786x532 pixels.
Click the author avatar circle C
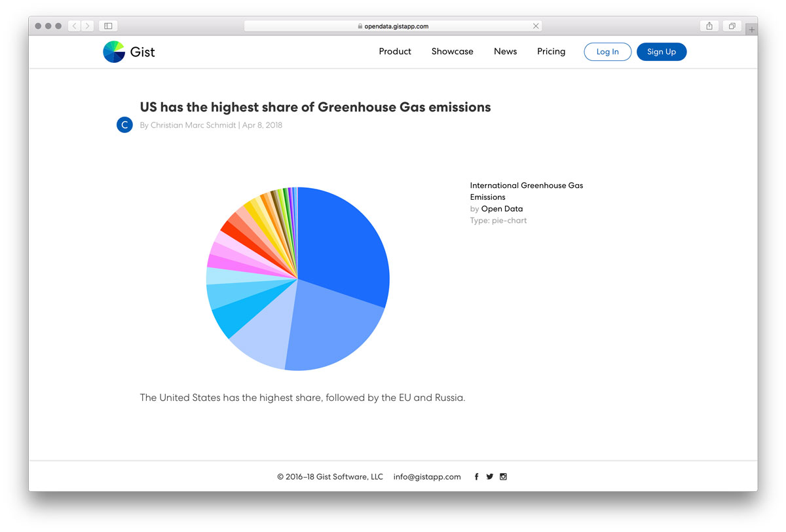[x=124, y=124]
